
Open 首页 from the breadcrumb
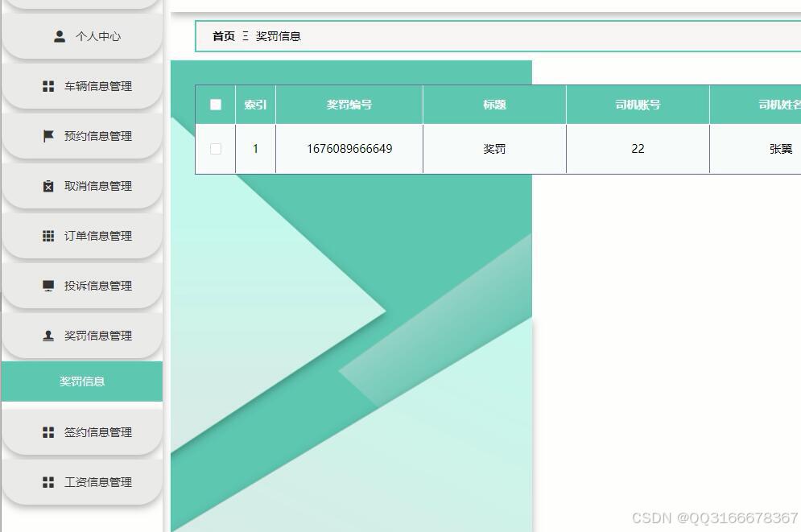[x=222, y=36]
